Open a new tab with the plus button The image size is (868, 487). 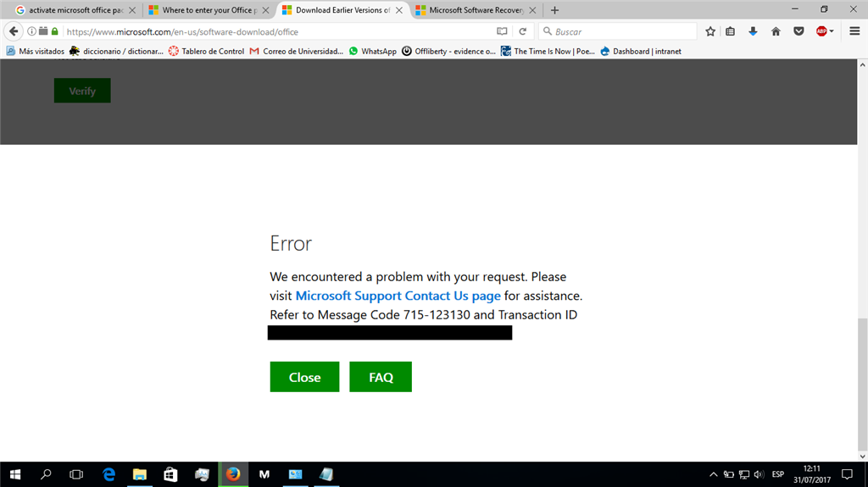[x=554, y=10]
